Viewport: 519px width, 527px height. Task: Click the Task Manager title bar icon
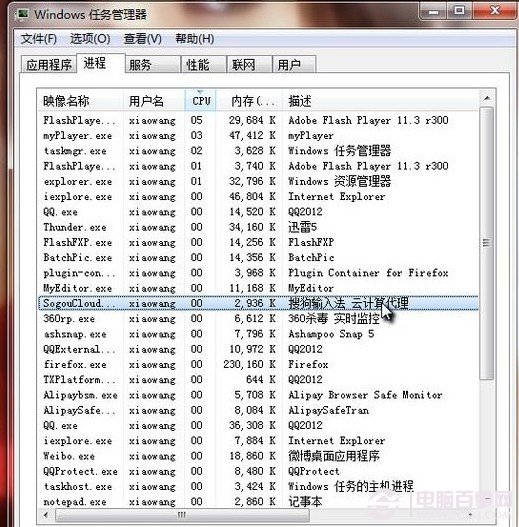(x=23, y=14)
